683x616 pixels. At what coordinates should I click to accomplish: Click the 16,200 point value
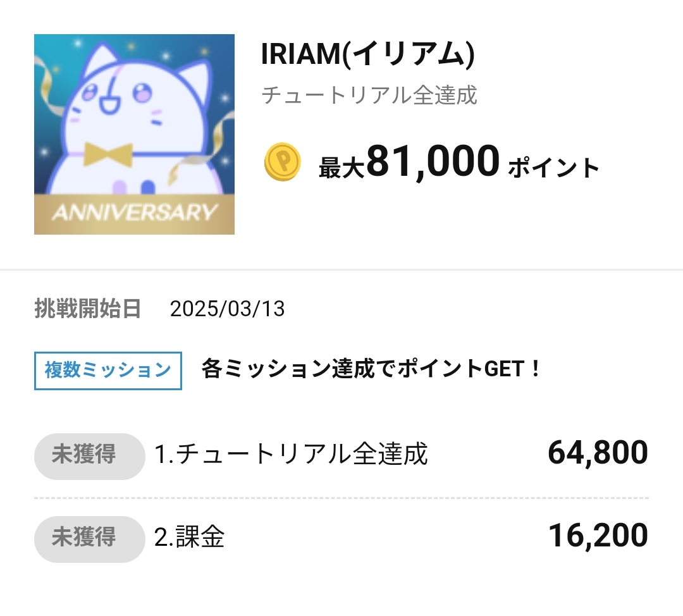(598, 536)
